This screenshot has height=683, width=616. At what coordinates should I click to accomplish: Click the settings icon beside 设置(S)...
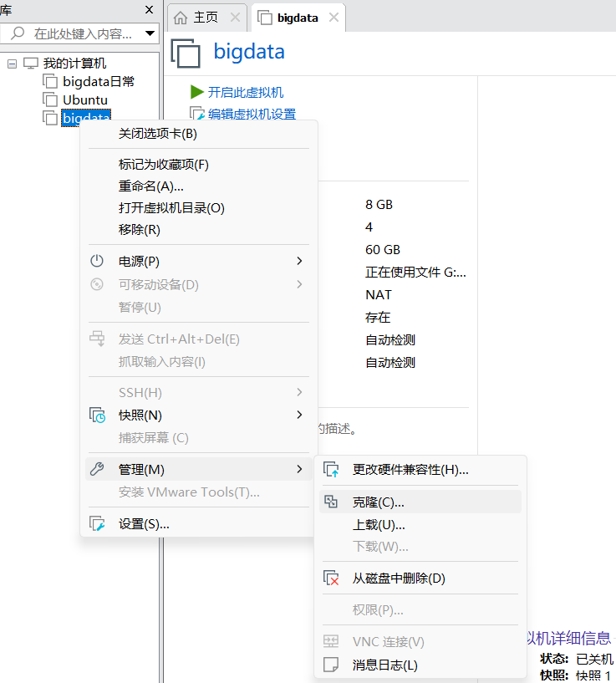(97, 523)
